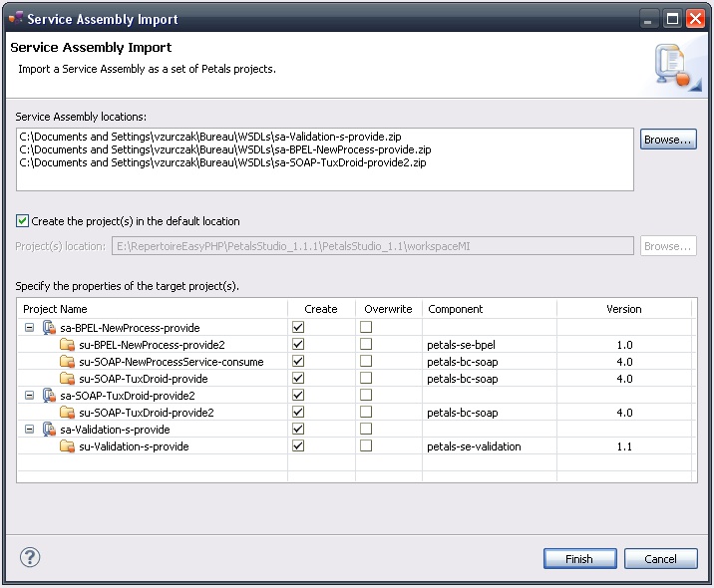Click the sa-SOAP-TuxDroid-provide2 assembly icon
Image resolution: width=714 pixels, height=588 pixels.
pos(48,395)
